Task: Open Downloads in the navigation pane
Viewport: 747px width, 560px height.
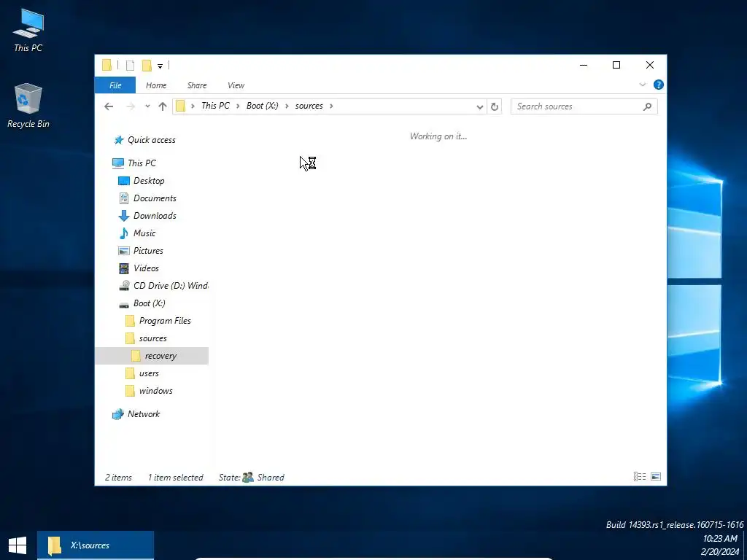Action: [155, 216]
